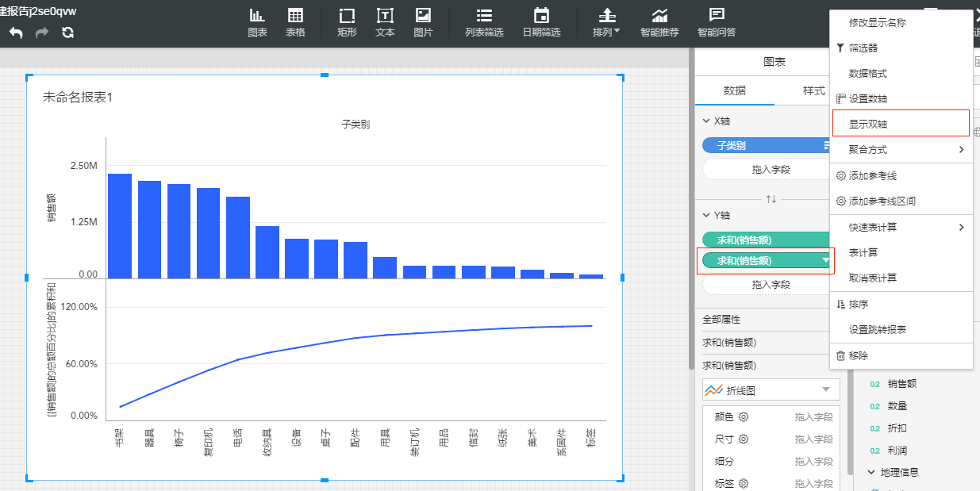Insert a table with the 表格 icon

tap(295, 22)
